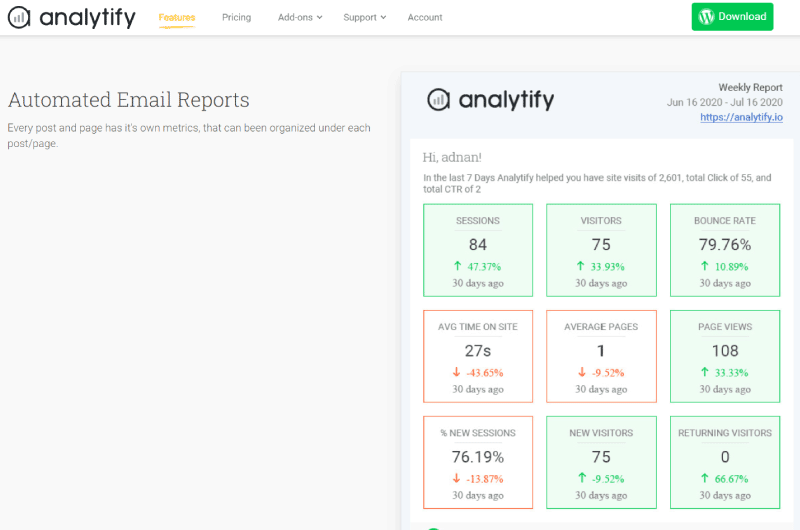Screen dimensions: 800x530
Task: Click the AVERAGE PAGES card title
Action: tap(601, 326)
